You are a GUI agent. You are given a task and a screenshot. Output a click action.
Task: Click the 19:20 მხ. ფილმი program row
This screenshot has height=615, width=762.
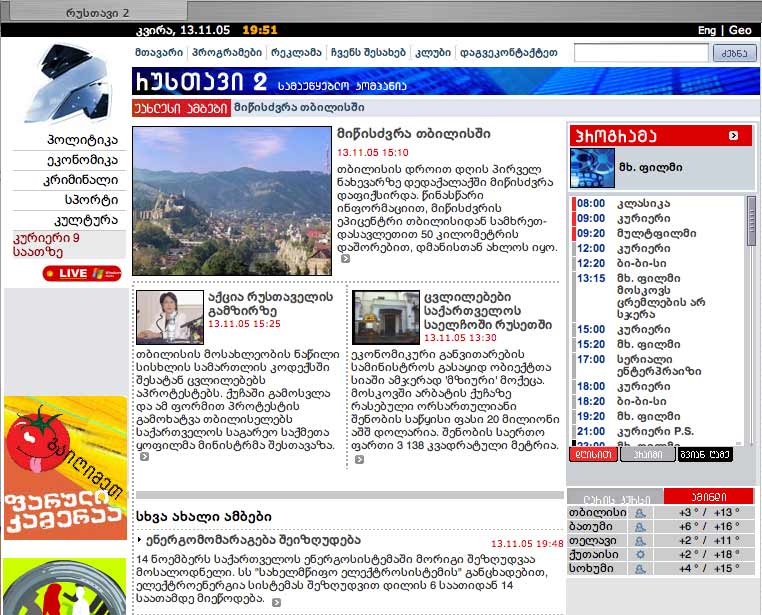click(x=657, y=416)
